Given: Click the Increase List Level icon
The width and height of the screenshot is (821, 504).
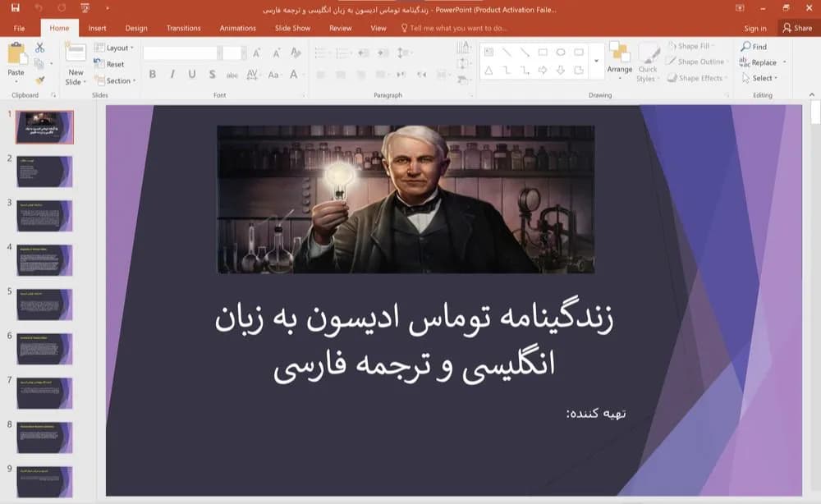Looking at the screenshot, I should click(383, 53).
